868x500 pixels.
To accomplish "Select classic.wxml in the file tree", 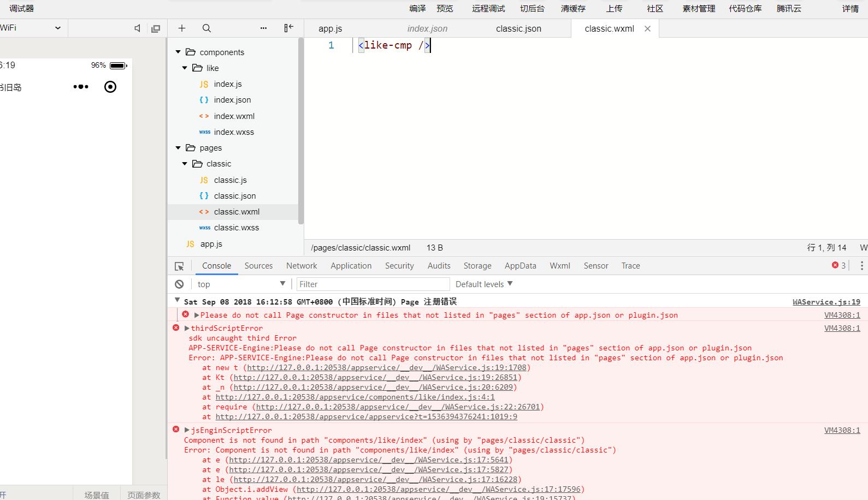I will tap(237, 212).
